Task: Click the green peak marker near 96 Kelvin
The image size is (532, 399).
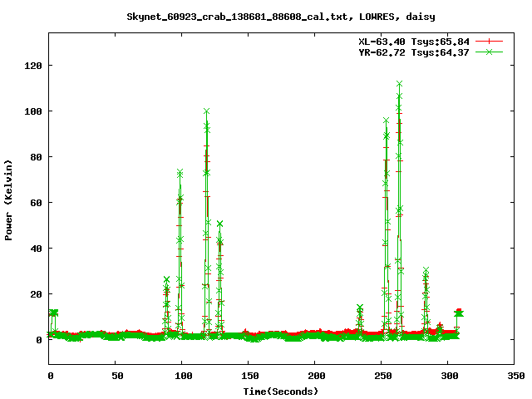Action: tap(386, 121)
